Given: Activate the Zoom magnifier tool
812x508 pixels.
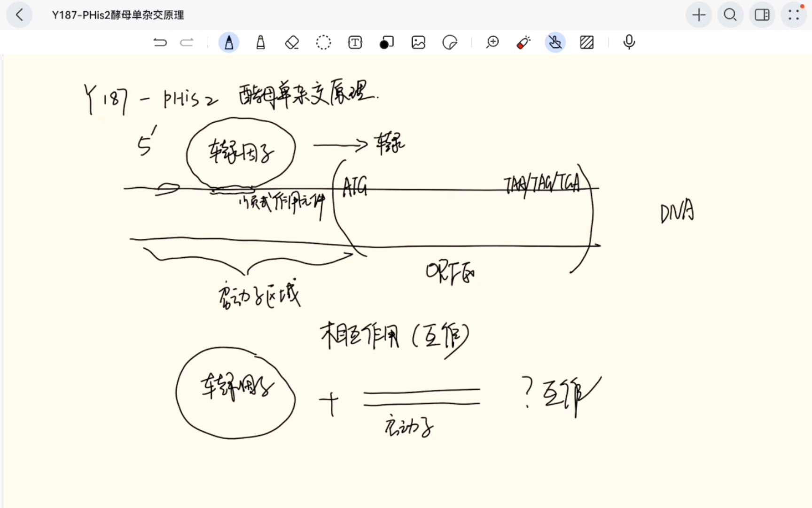Looking at the screenshot, I should tap(492, 42).
